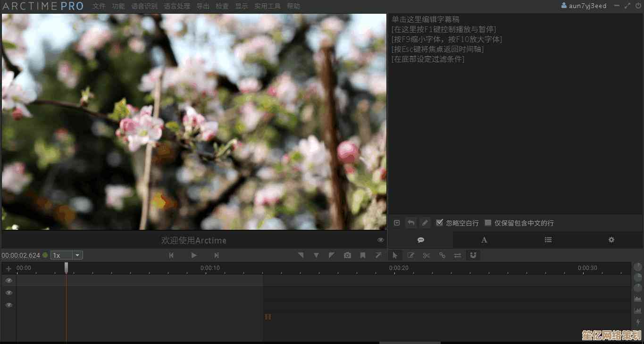Click the bookmark marker icon

coord(363,255)
